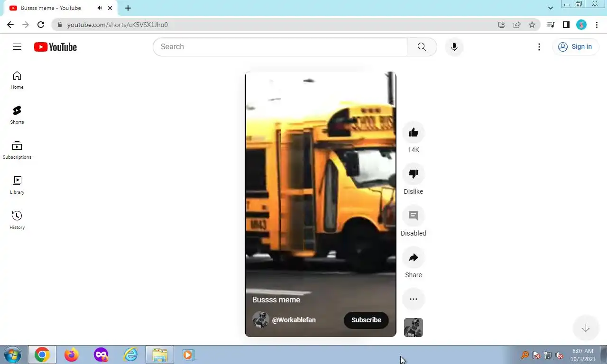Mute the tab via audio icon
Image resolution: width=607 pixels, height=364 pixels.
(100, 8)
